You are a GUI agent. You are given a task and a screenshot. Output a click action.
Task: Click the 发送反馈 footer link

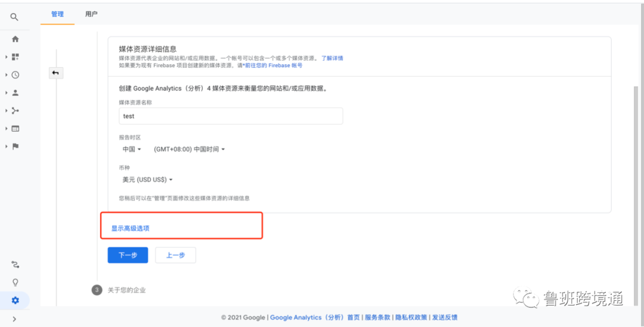click(445, 317)
